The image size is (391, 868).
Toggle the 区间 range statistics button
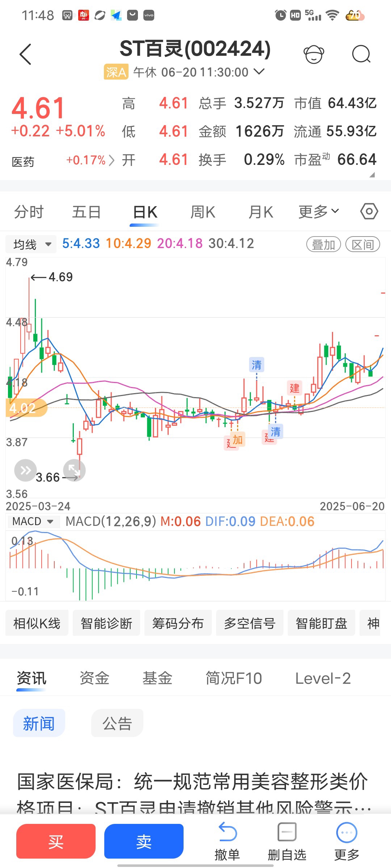coord(363,244)
